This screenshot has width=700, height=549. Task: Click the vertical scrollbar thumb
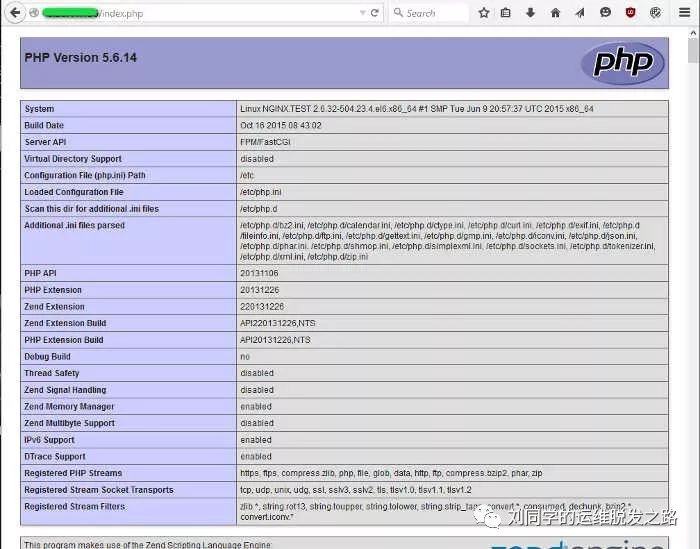[x=693, y=50]
